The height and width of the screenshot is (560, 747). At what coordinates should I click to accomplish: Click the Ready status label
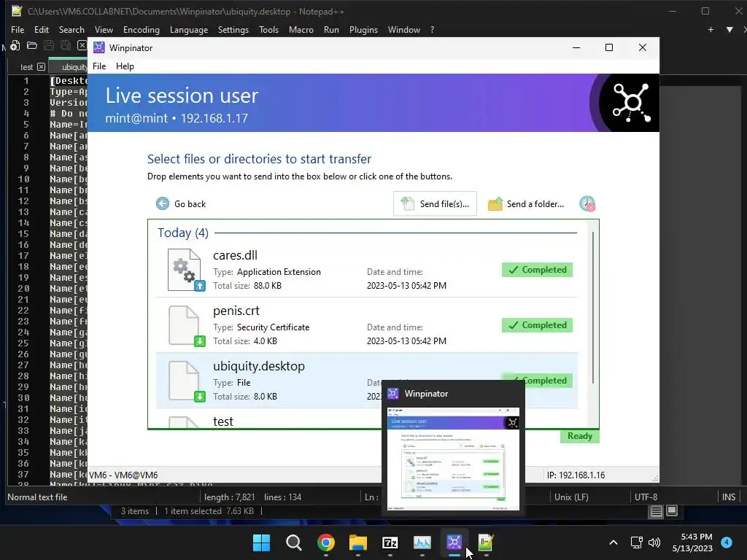coord(580,436)
